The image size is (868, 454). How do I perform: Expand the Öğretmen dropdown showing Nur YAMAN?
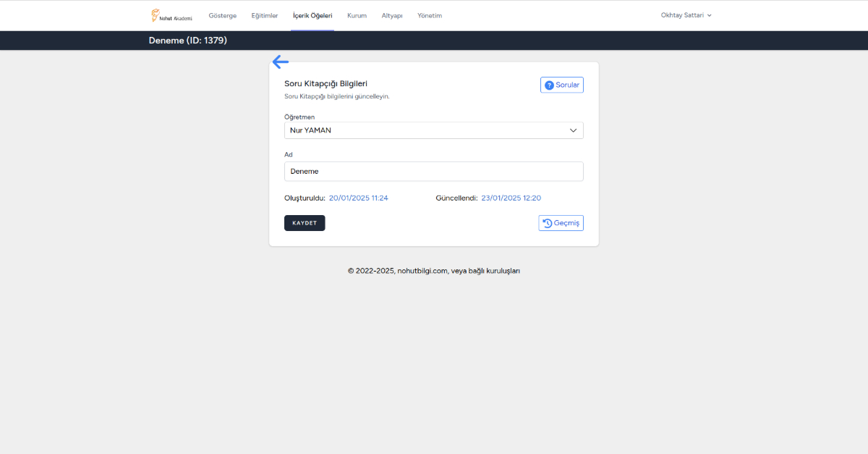tap(433, 130)
